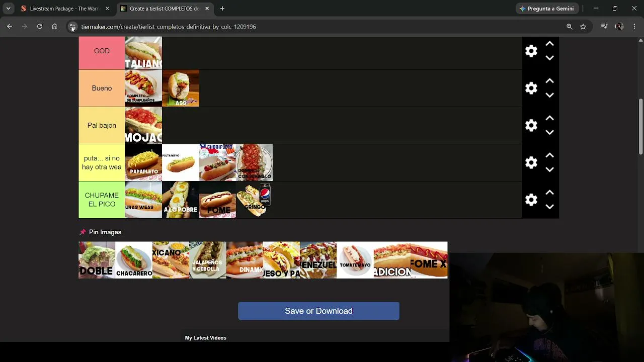The width and height of the screenshot is (644, 362).
Task: Move 'puta... si no hay otra wea' tier up
Action: tap(549, 155)
